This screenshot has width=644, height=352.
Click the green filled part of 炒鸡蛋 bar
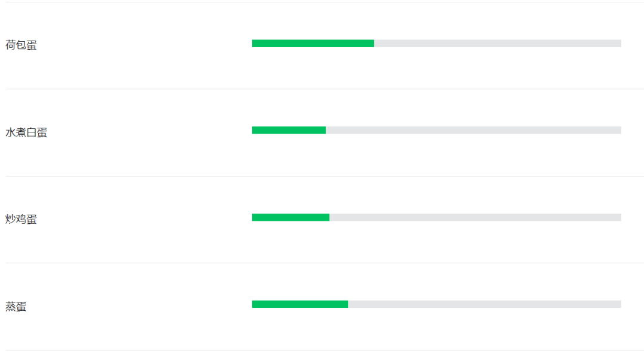click(291, 217)
